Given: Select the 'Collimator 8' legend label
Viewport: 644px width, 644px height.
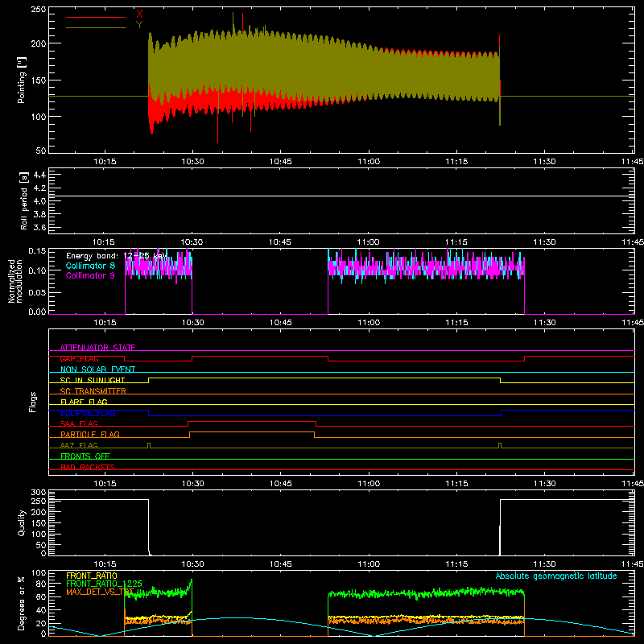Looking at the screenshot, I should (90, 266).
